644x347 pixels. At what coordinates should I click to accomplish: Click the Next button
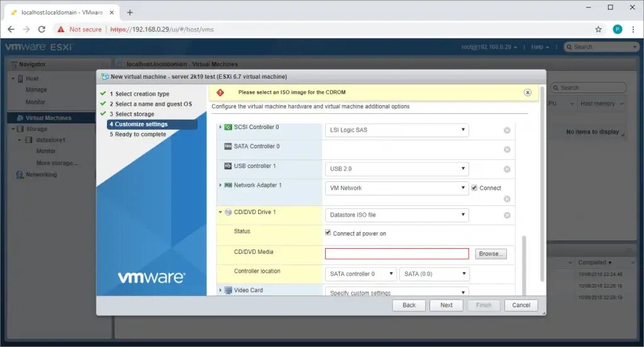click(446, 305)
